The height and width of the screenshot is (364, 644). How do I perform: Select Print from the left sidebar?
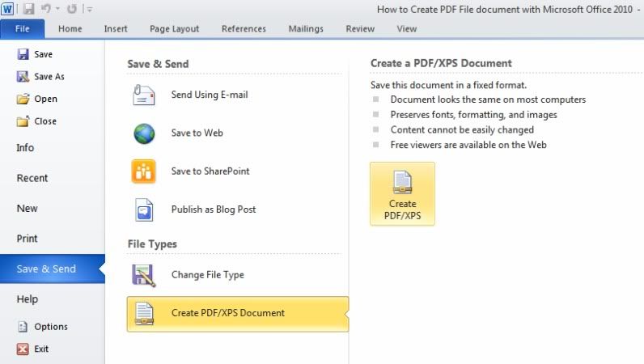pos(28,239)
